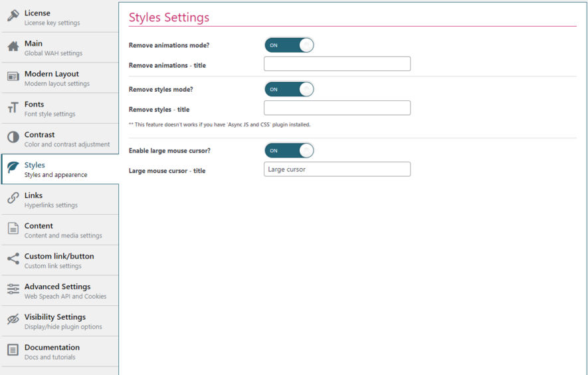Image resolution: width=588 pixels, height=375 pixels.
Task: Click the Async JS and CSS note
Action: pos(219,124)
